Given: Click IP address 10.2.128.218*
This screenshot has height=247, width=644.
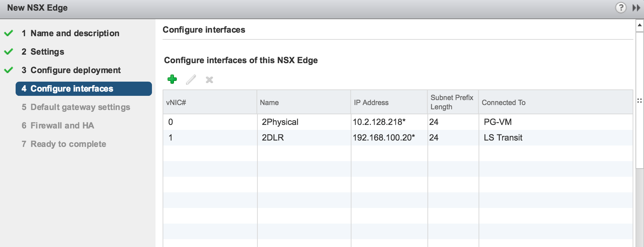Looking at the screenshot, I should point(379,122).
